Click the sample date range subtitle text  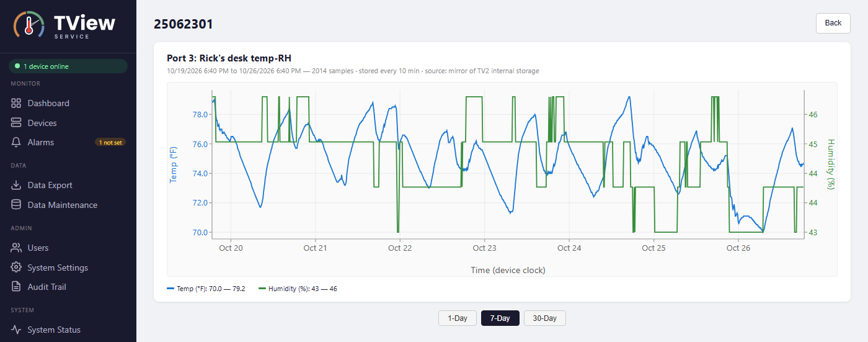pyautogui.click(x=353, y=71)
